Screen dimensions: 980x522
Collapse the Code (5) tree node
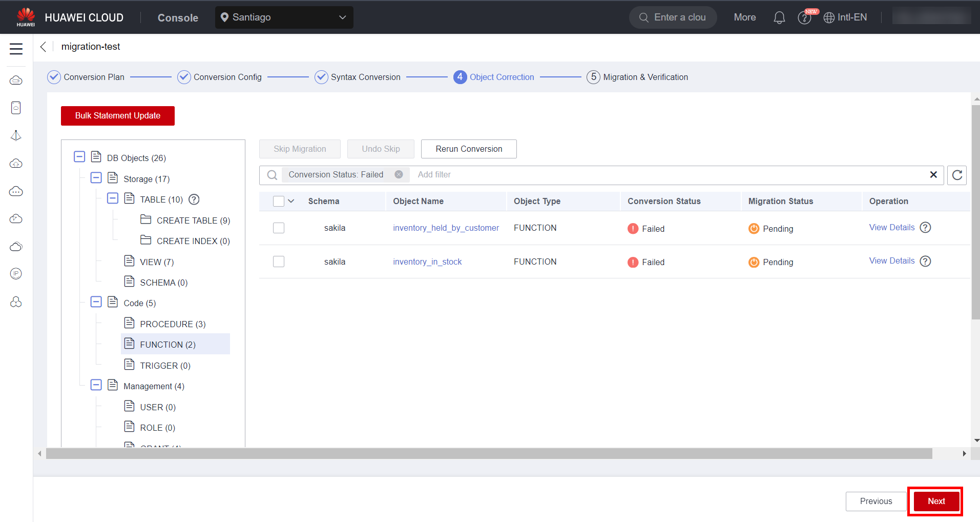[96, 302]
